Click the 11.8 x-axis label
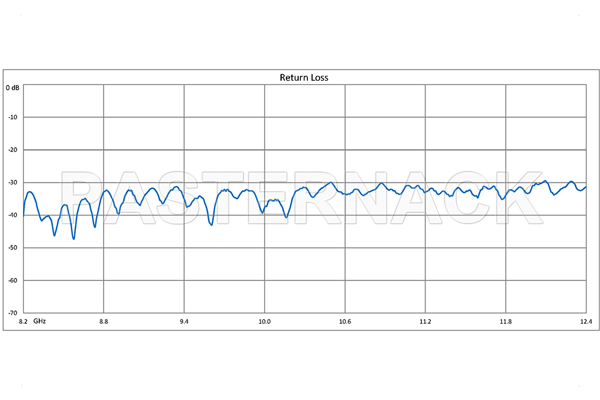 (x=506, y=322)
